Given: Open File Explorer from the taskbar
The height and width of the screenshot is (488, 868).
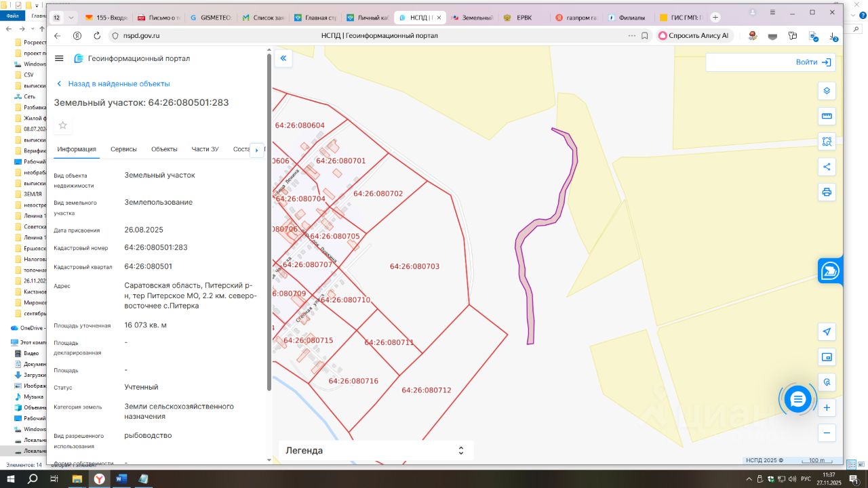Looking at the screenshot, I should point(77,479).
